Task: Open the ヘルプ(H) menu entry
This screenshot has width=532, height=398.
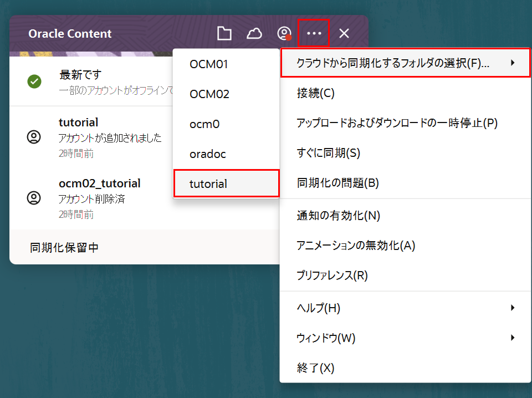Action: tap(406, 308)
